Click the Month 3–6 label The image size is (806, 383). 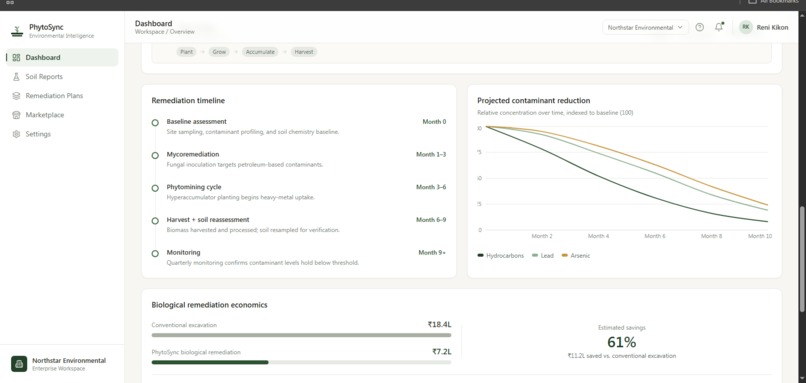point(431,187)
